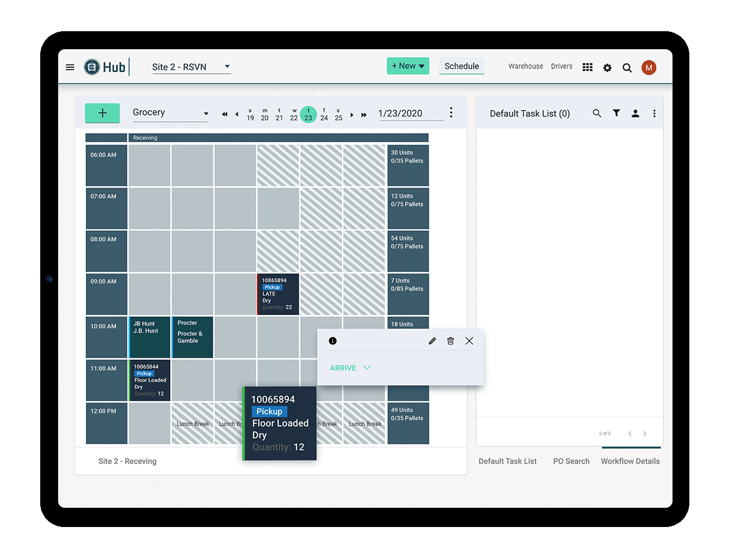Open the Site 2 - RSVN site selector
The width and height of the screenshot is (732, 560).
pyautogui.click(x=191, y=67)
